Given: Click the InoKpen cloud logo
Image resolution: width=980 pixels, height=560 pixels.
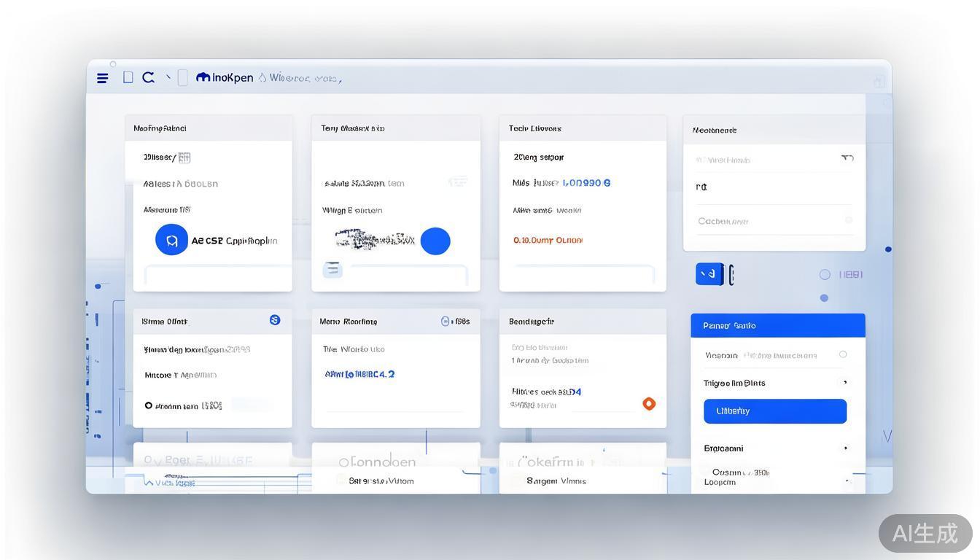Looking at the screenshot, I should [x=203, y=77].
